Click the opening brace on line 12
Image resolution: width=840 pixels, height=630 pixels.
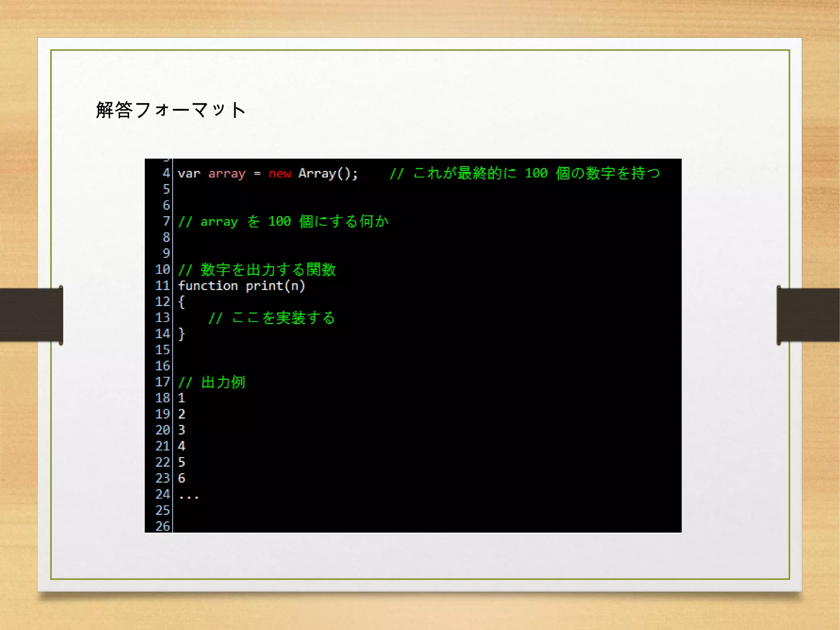click(182, 302)
